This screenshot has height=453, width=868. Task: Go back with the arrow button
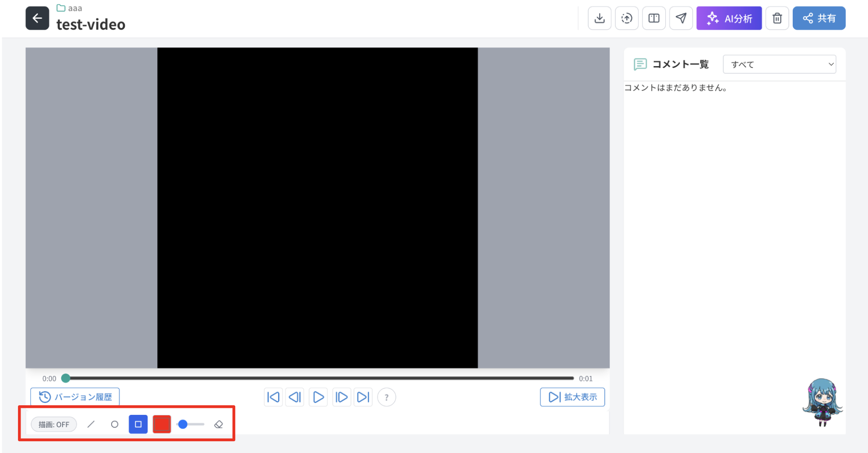37,18
